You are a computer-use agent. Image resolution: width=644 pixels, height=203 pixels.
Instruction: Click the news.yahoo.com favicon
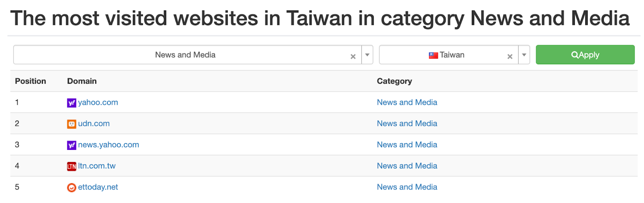(72, 145)
